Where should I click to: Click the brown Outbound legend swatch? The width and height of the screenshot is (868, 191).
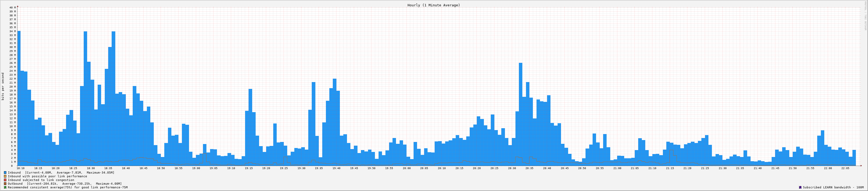click(x=5, y=184)
